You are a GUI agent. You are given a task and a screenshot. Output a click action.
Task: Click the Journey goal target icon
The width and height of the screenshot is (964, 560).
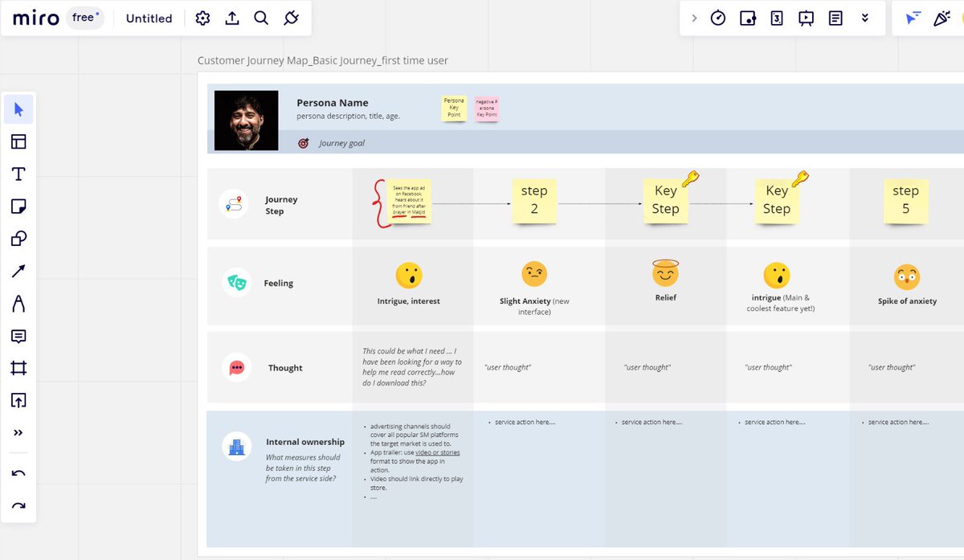click(304, 143)
